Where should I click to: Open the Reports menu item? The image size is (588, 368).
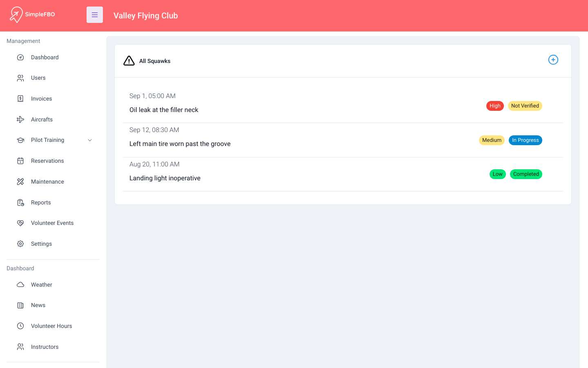coord(53,202)
